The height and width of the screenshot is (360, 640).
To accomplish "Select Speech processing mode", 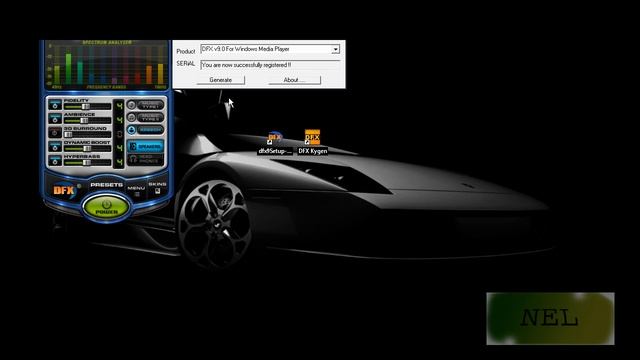I will click(145, 130).
